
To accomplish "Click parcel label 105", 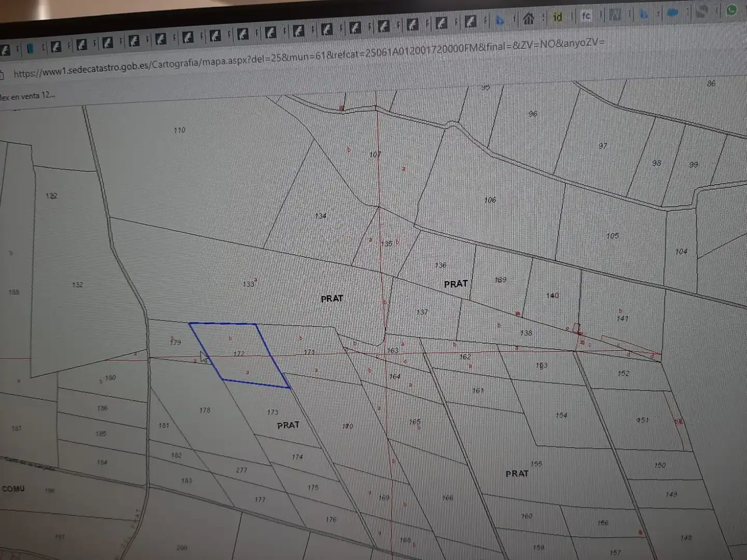I will [613, 236].
